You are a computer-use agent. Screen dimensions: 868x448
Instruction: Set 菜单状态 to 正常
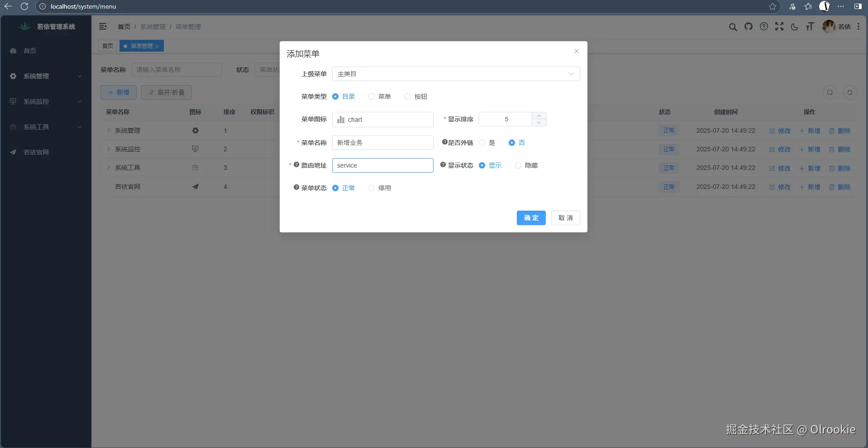[x=343, y=188]
